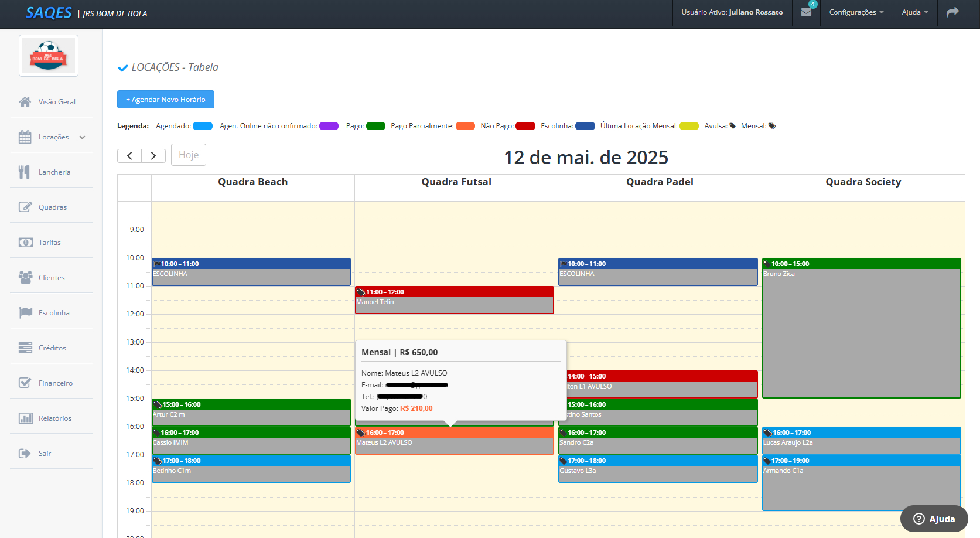
Task: Open the Ajuda dropdown in top bar
Action: tap(914, 12)
